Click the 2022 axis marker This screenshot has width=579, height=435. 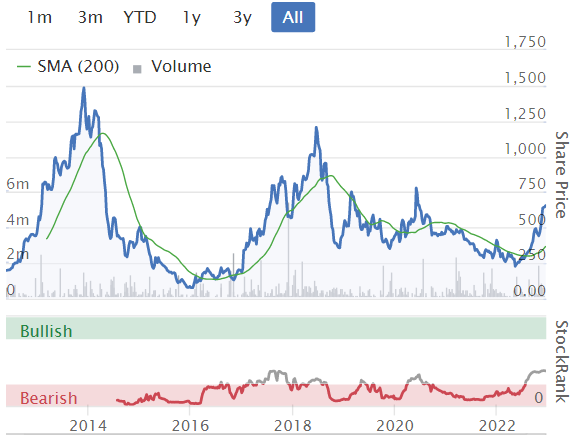(497, 426)
